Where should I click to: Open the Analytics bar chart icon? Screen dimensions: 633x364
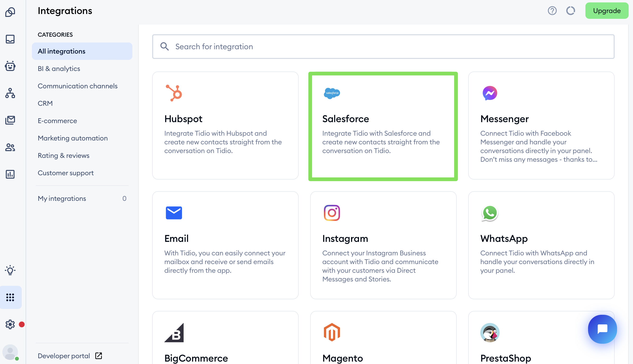10,174
